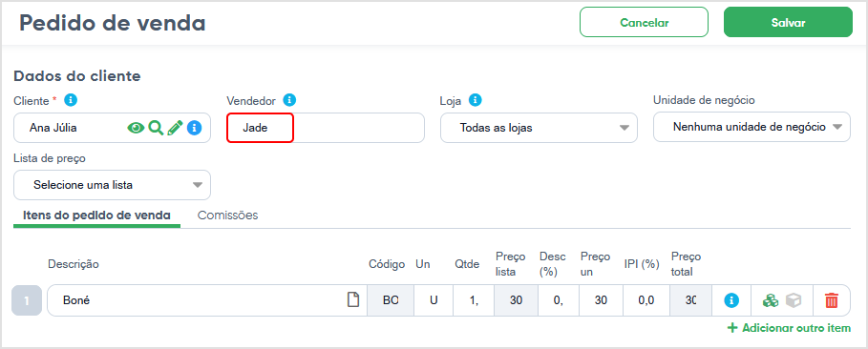
Task: View client details with the eye icon
Action: [x=136, y=129]
